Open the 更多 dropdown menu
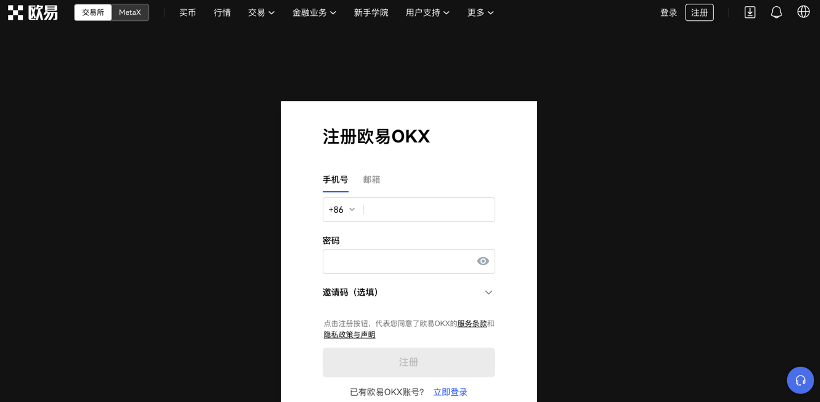The width and height of the screenshot is (820, 402). pyautogui.click(x=480, y=13)
